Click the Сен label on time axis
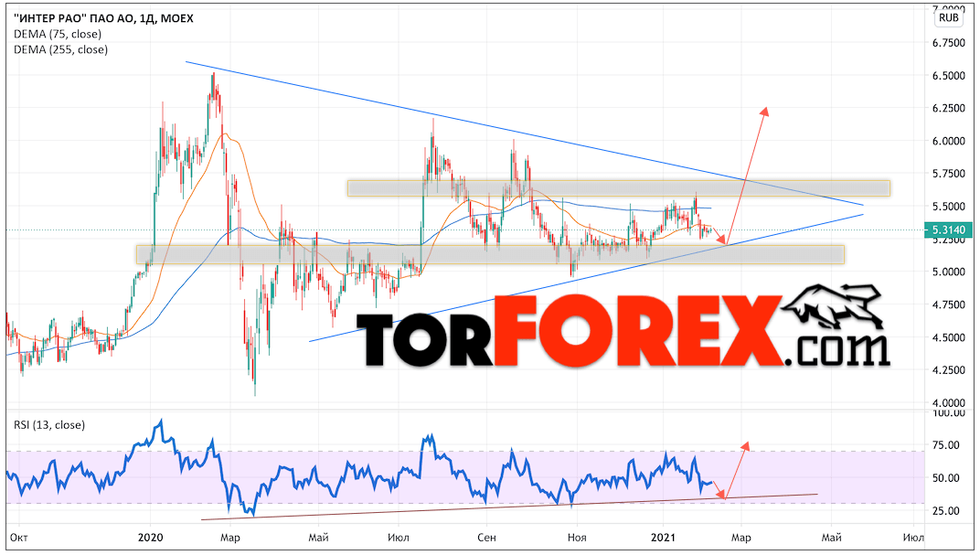The image size is (980, 555). click(x=486, y=538)
